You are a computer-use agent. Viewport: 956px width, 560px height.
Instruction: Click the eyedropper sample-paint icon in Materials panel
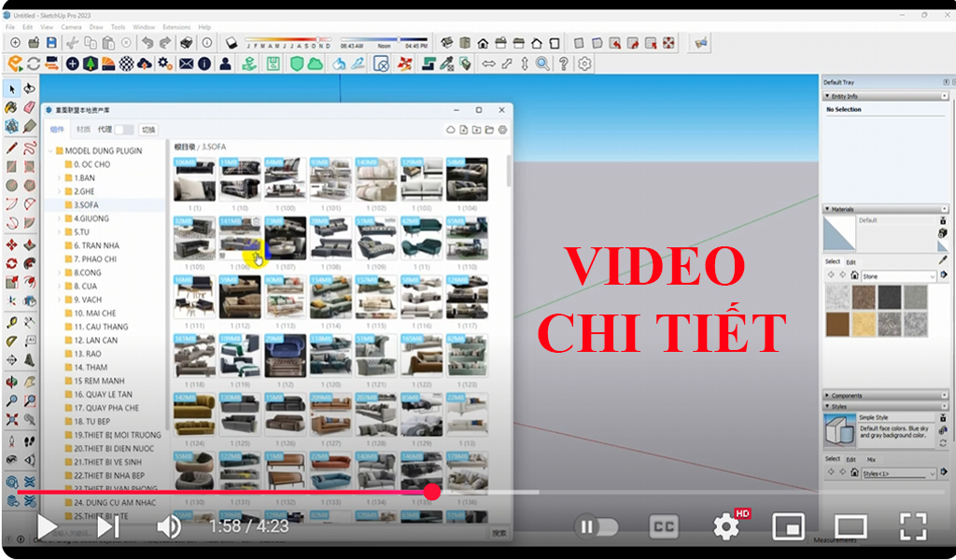(941, 261)
